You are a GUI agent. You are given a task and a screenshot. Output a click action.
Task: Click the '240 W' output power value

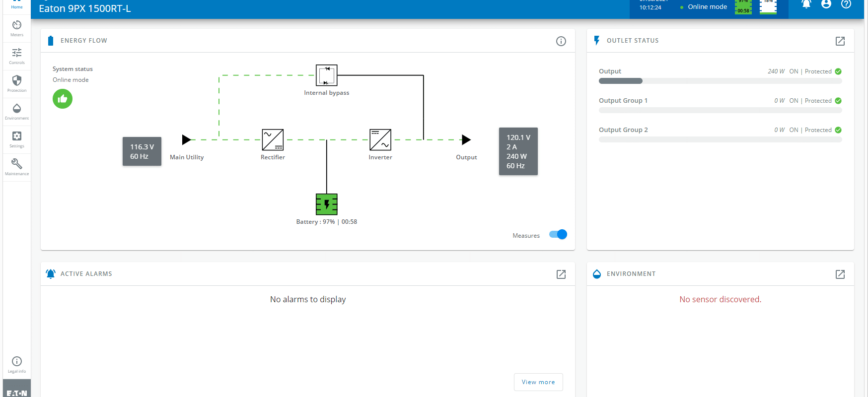[x=776, y=71]
